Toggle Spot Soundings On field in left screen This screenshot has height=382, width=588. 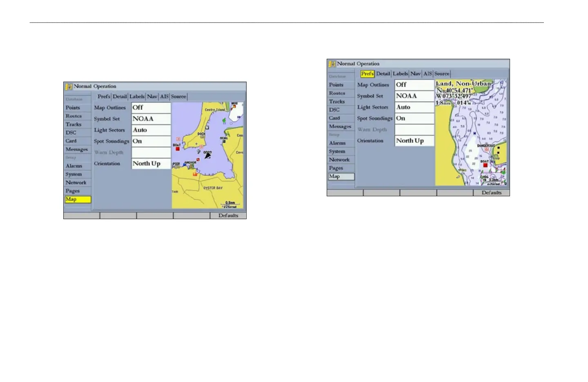click(x=151, y=141)
